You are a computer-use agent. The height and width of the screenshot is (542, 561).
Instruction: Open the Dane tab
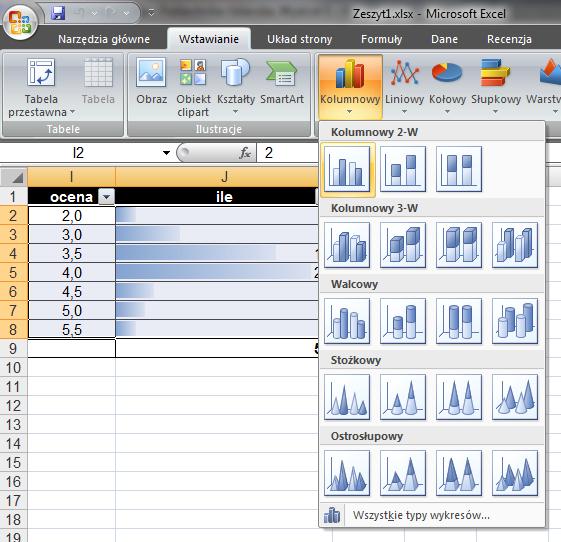444,39
